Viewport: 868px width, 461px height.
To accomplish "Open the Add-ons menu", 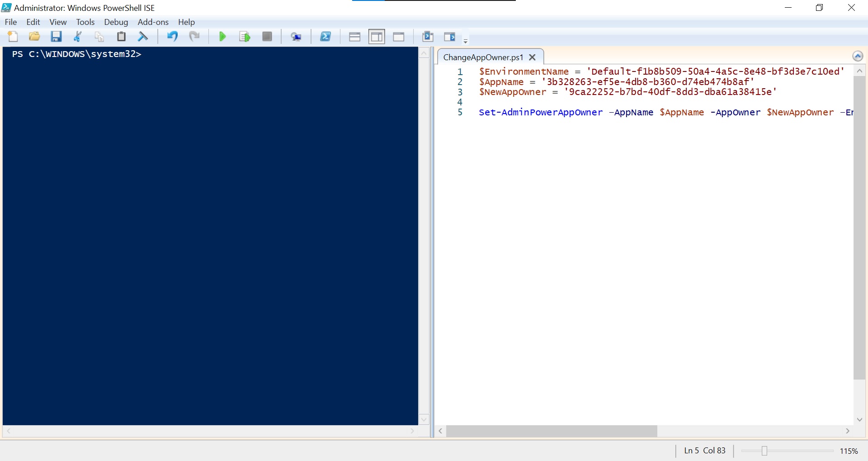I will coord(153,22).
